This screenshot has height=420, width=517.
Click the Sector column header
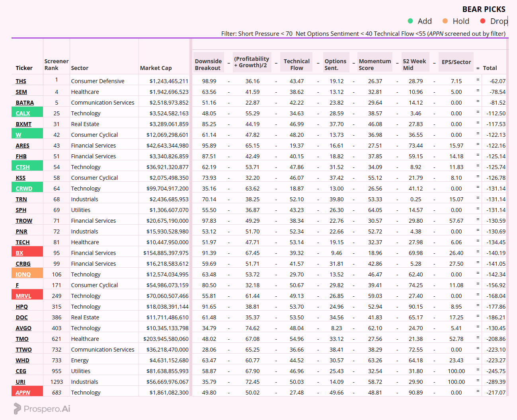click(x=80, y=68)
